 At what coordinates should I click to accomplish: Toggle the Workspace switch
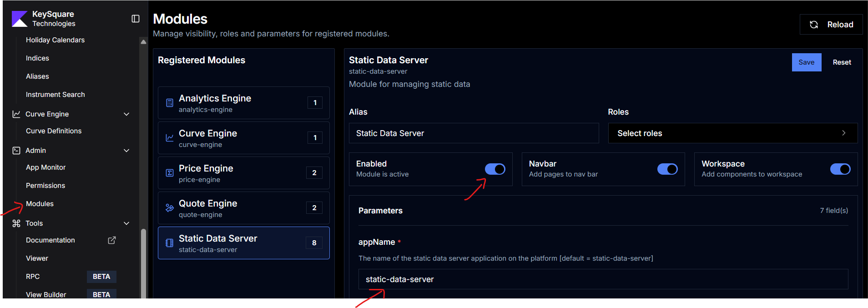[840, 169]
